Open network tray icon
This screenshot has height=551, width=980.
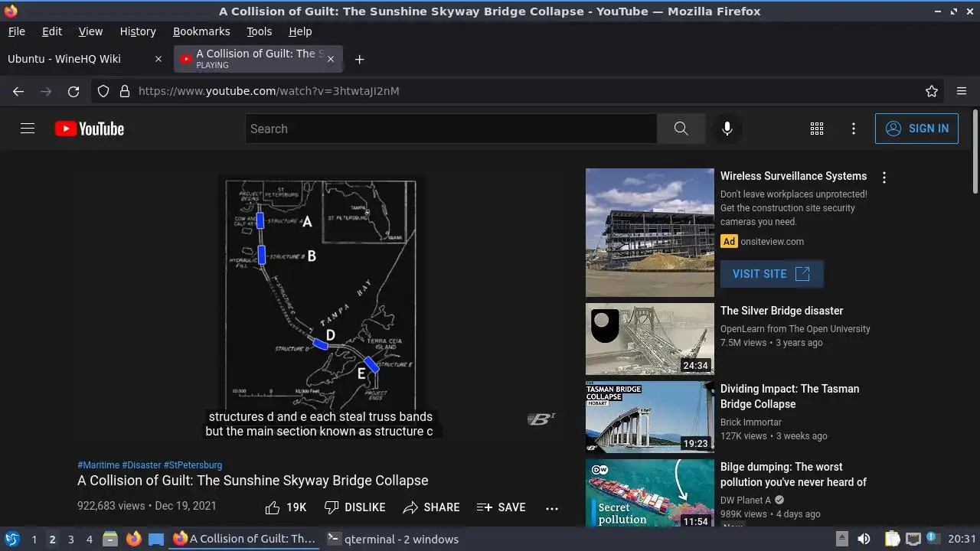(x=913, y=539)
